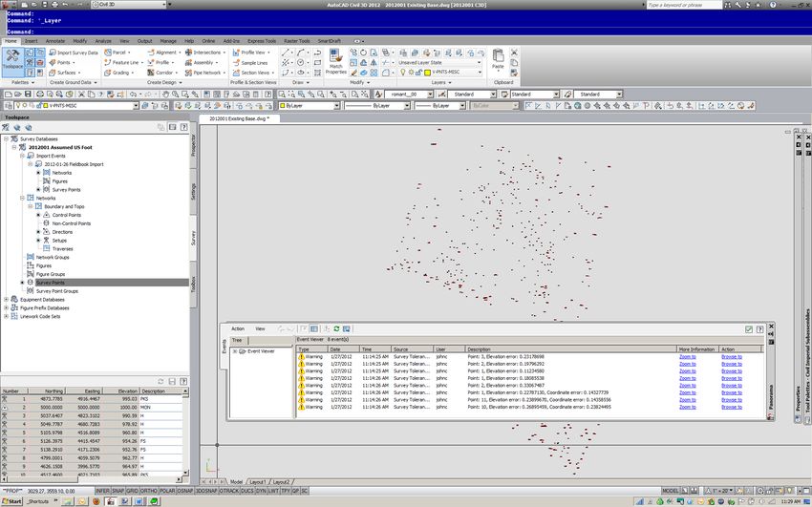Expand the Control Points tree node
Viewport: 812px width, 507px height.
(x=38, y=215)
